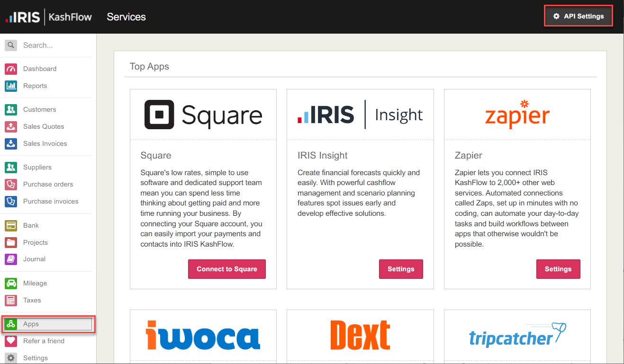This screenshot has width=624, height=364.
Task: Click the Reports bar chart icon
Action: 11,86
